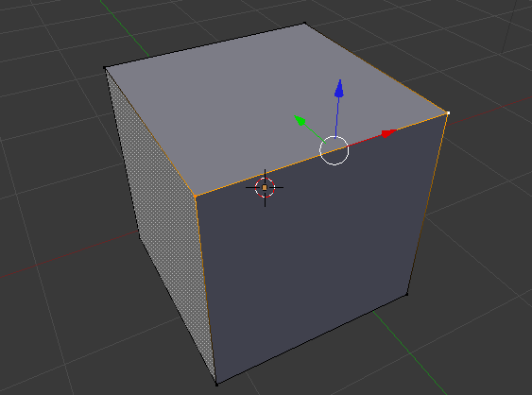Select the bottom front corner vertex
This screenshot has height=395, width=532.
click(217, 385)
